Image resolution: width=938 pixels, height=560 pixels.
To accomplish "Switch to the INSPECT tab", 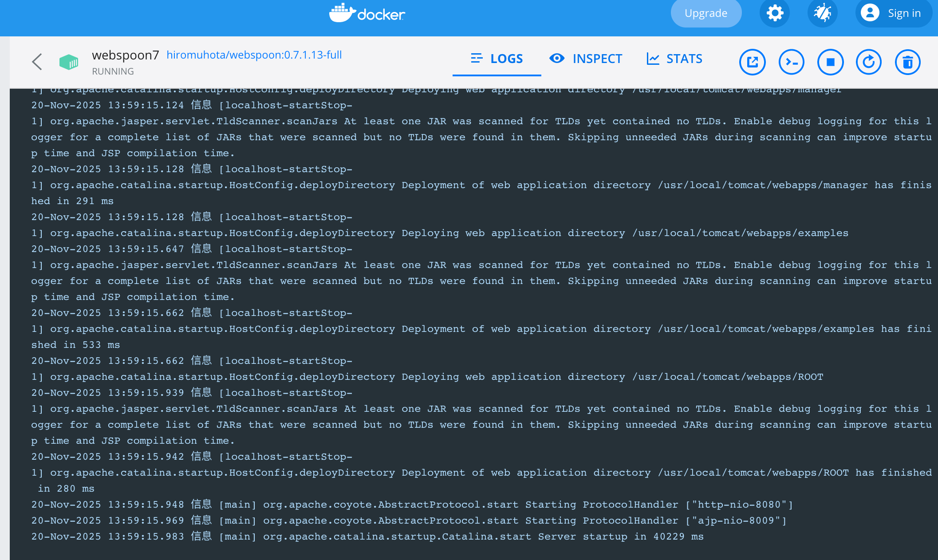I will [x=586, y=59].
